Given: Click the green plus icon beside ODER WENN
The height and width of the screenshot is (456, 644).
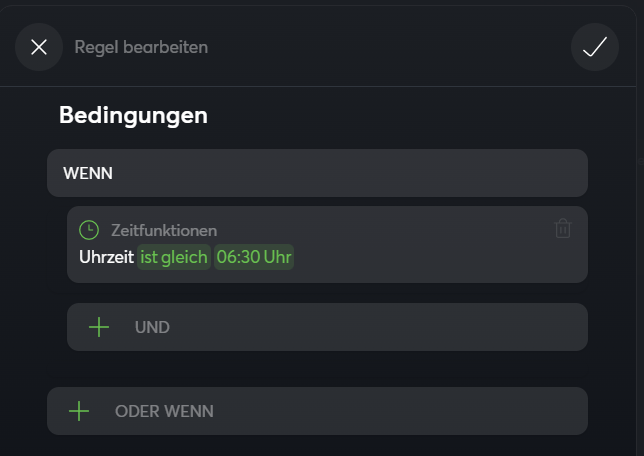Looking at the screenshot, I should click(79, 411).
